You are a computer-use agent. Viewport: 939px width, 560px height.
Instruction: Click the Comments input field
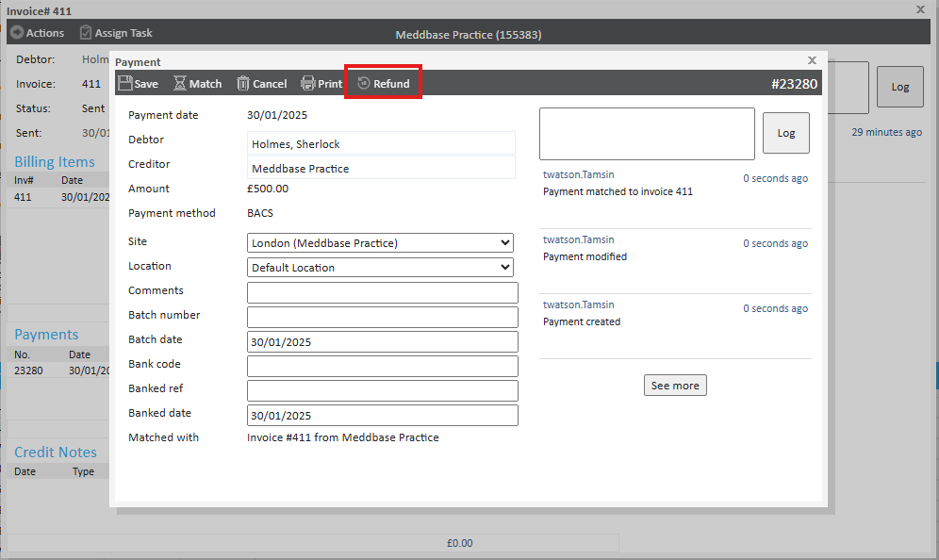point(382,292)
